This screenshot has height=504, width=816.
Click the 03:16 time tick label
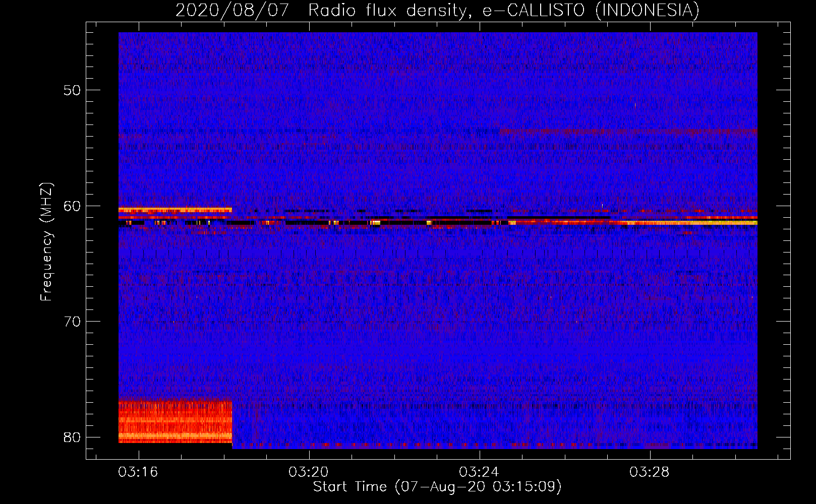pos(138,472)
